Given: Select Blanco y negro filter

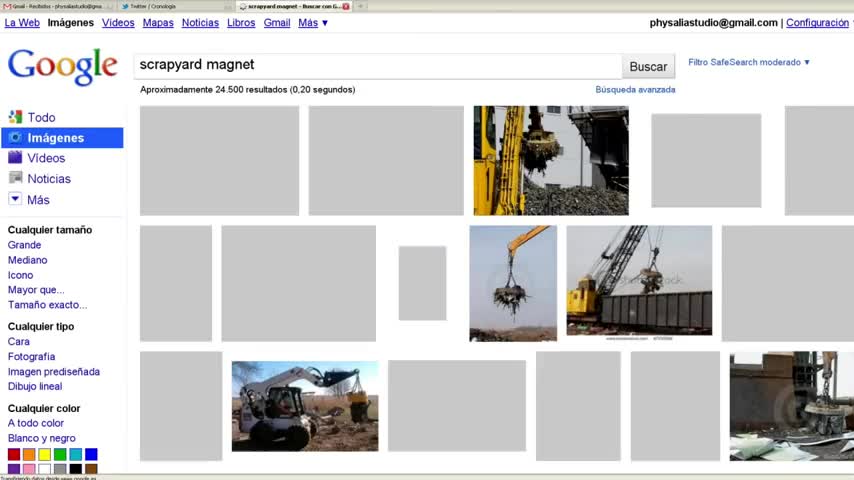Looking at the screenshot, I should point(41,438).
